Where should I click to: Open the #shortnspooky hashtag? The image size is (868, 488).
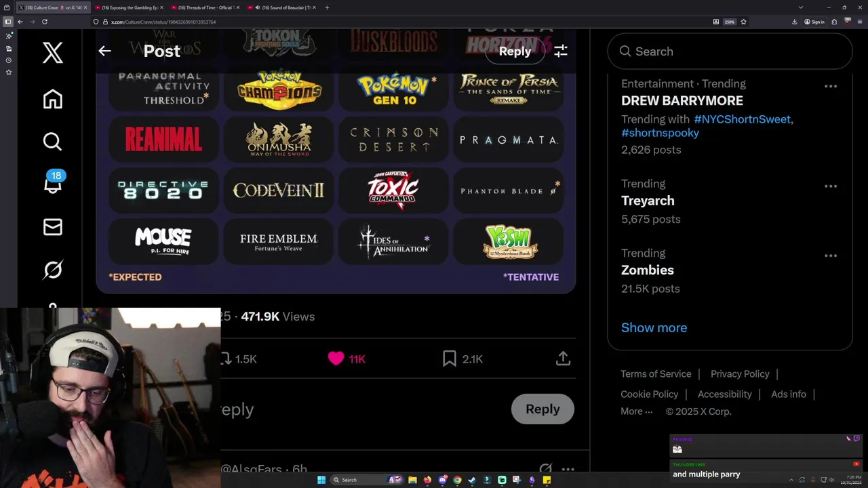tap(660, 133)
